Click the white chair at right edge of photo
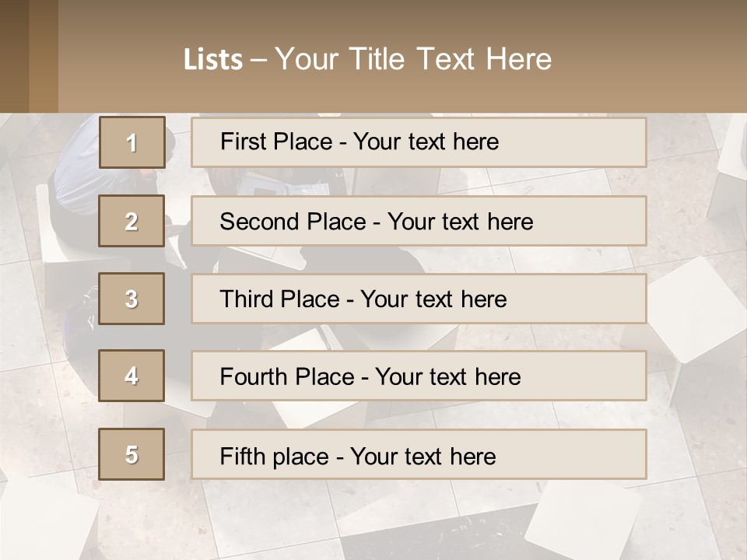747x560 pixels. 696,311
